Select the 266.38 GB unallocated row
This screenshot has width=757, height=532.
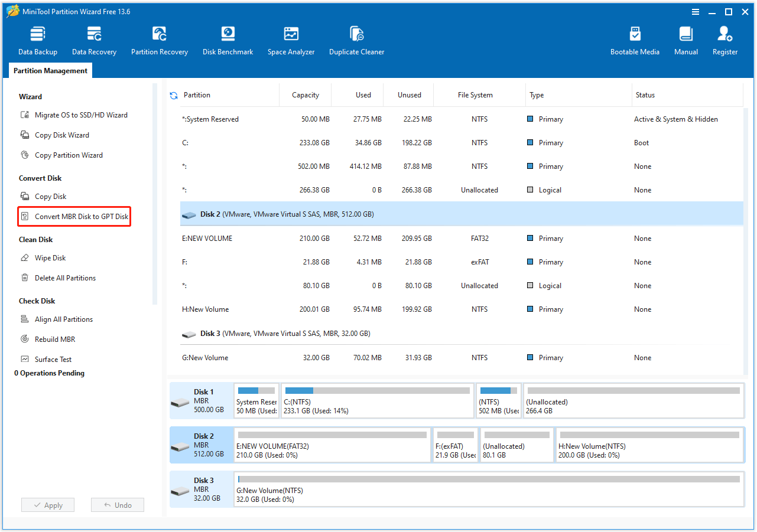point(462,190)
